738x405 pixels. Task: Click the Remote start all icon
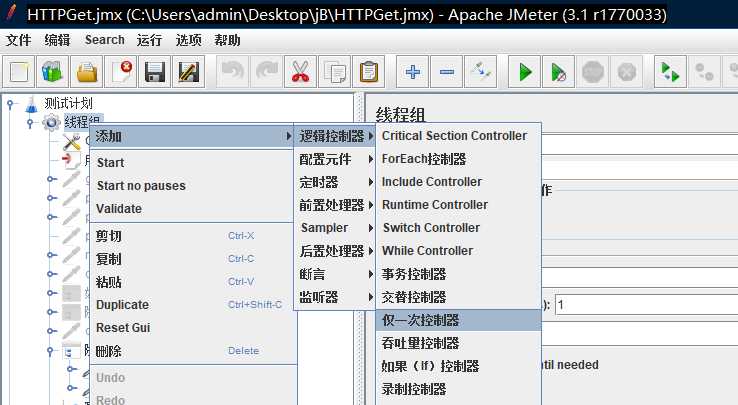(670, 72)
